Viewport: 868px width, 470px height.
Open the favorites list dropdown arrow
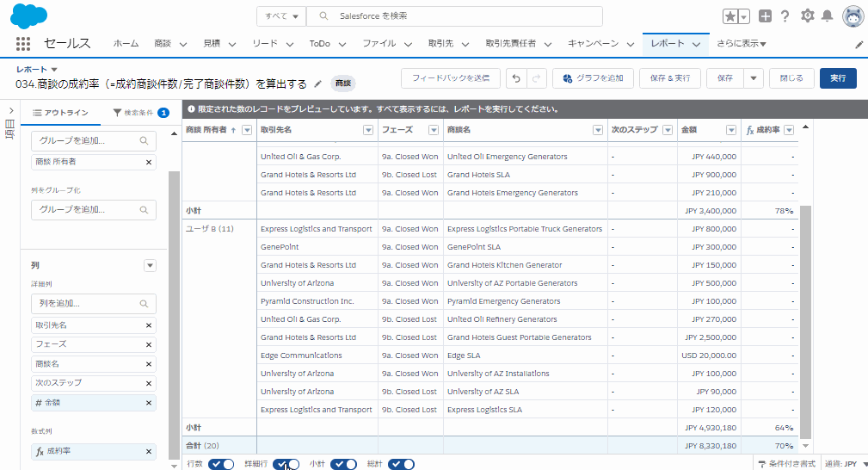(x=744, y=16)
